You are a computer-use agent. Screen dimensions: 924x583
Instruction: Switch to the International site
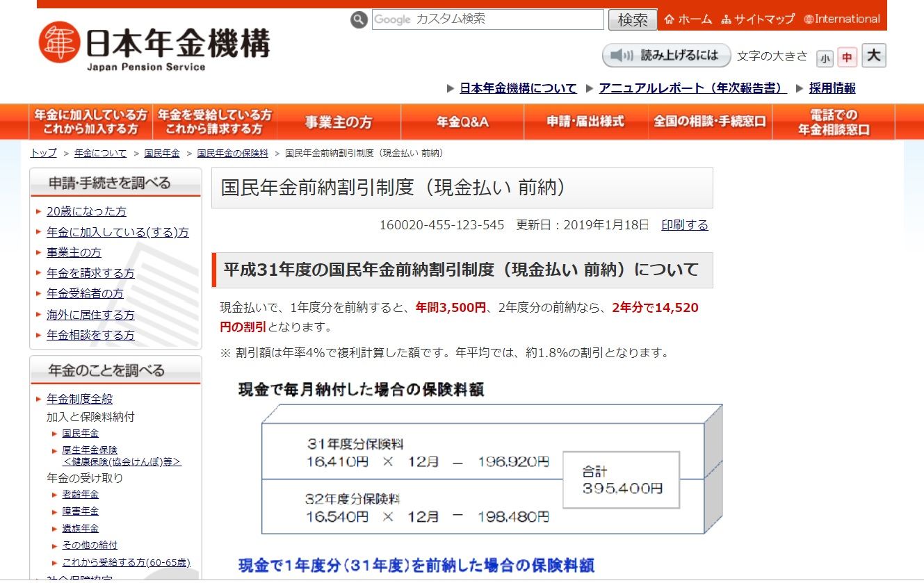[x=841, y=19]
